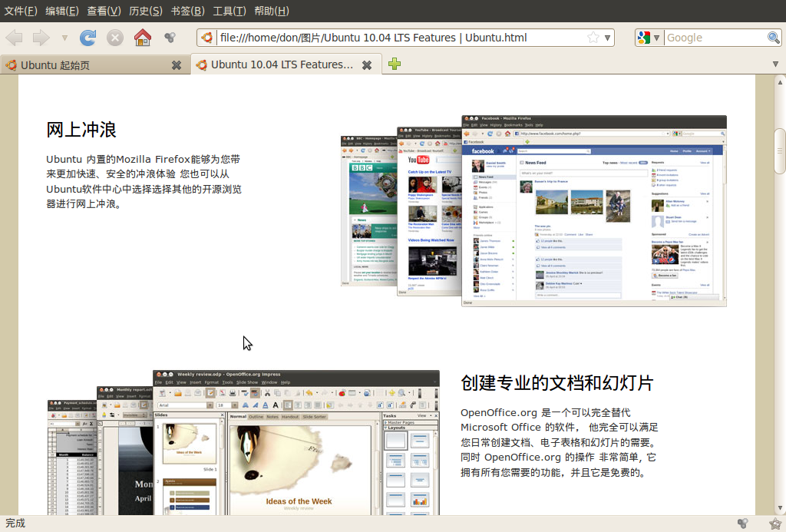
Task: Open the 帮助(H) menu
Action: click(272, 11)
